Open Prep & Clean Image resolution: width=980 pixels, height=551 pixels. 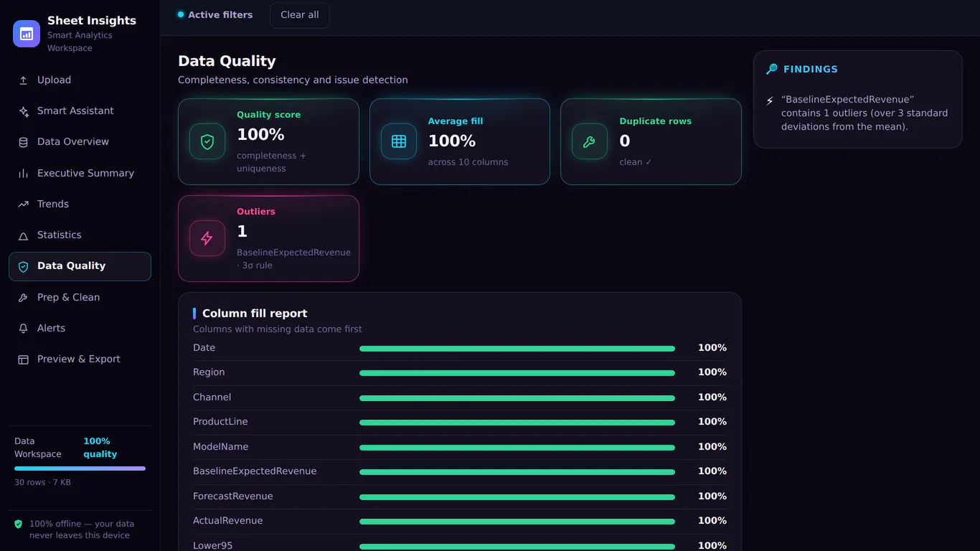80,298
